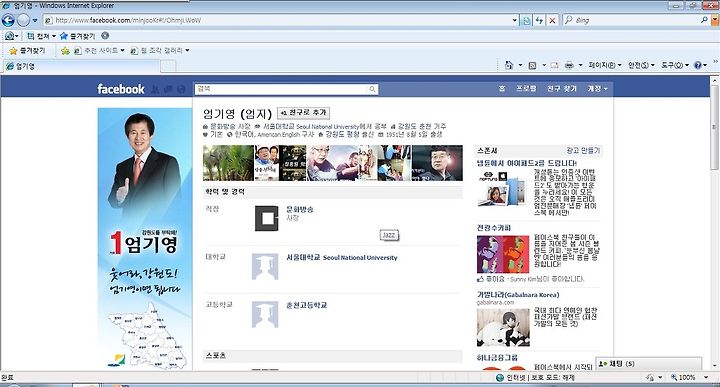Click the RSS feeds icon
Image resolution: width=720 pixels, height=387 pixels.
[532, 65]
